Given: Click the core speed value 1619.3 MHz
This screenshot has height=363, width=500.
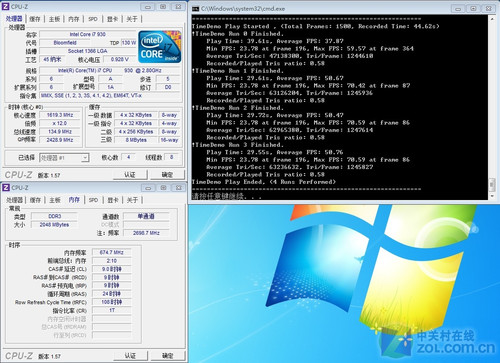Looking at the screenshot, I should (60, 115).
